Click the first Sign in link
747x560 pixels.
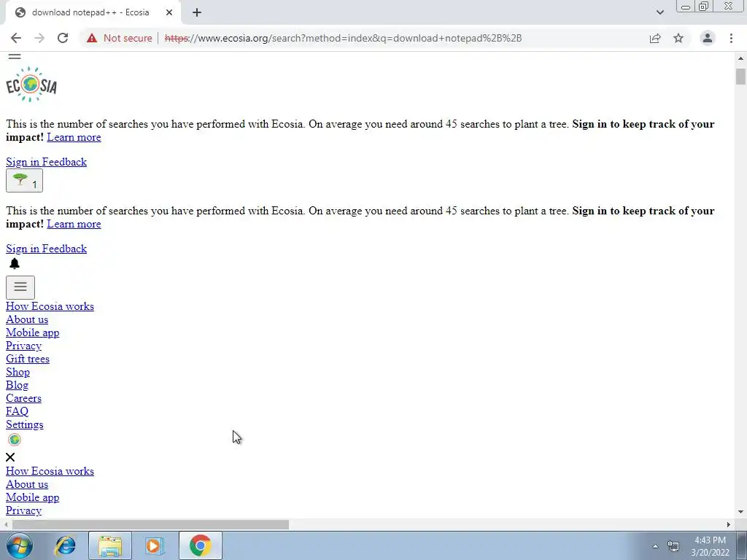(x=23, y=162)
